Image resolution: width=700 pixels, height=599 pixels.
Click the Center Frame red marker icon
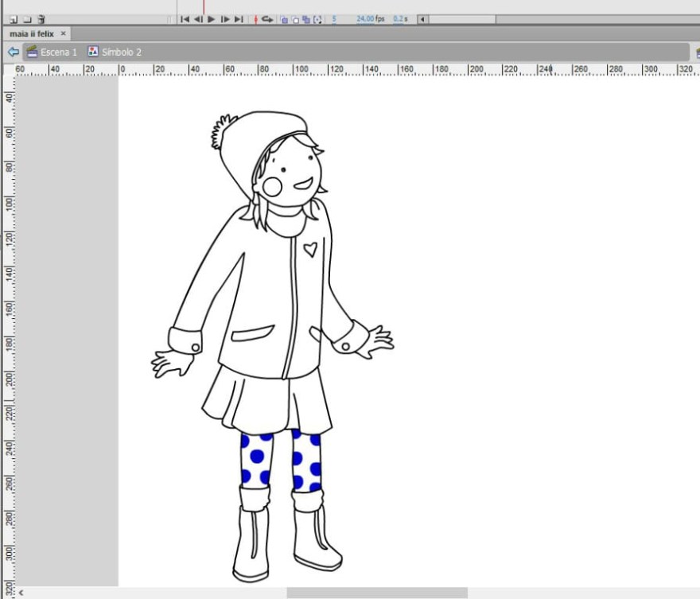tap(255, 19)
